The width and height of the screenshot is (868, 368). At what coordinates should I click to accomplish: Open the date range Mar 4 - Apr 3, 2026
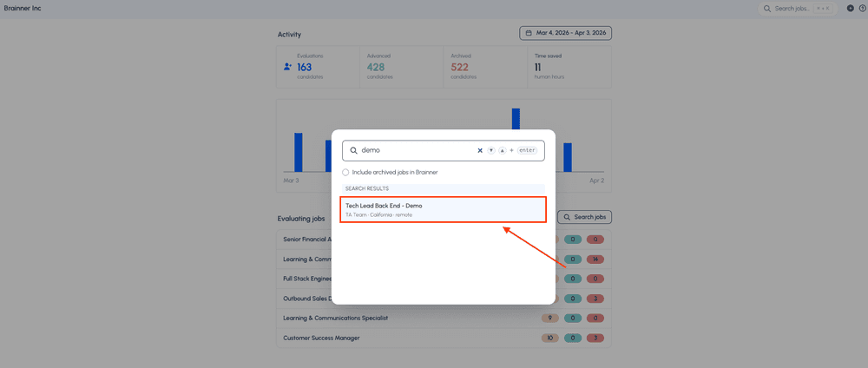coord(565,33)
